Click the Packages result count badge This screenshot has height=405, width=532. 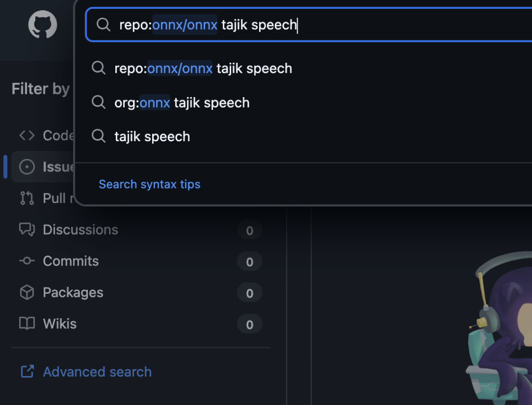(249, 293)
